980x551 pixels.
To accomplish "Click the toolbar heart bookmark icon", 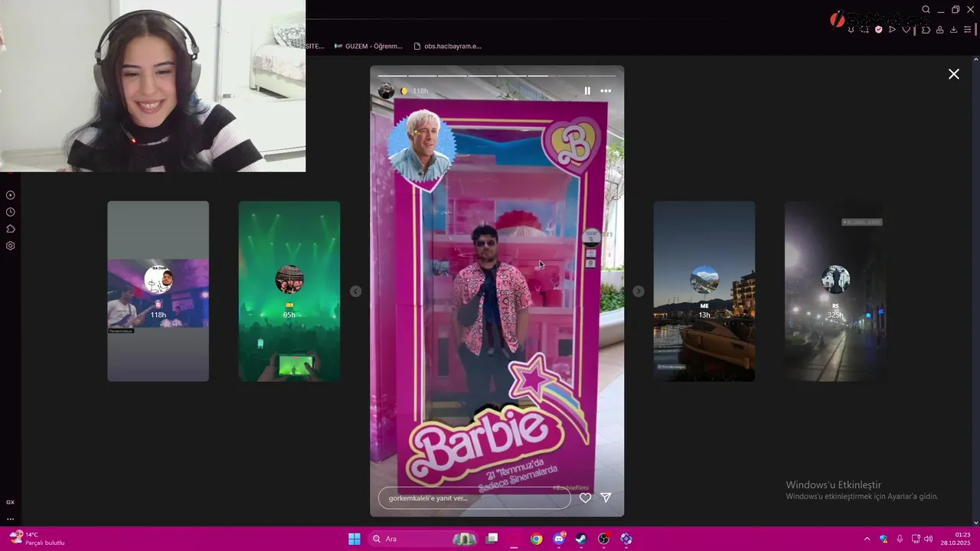I will click(906, 29).
